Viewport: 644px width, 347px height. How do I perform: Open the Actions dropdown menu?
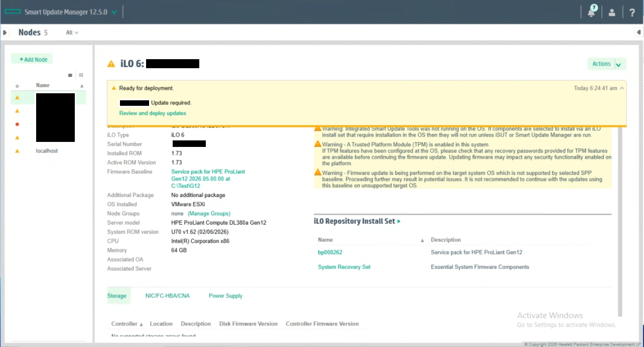[x=607, y=64]
